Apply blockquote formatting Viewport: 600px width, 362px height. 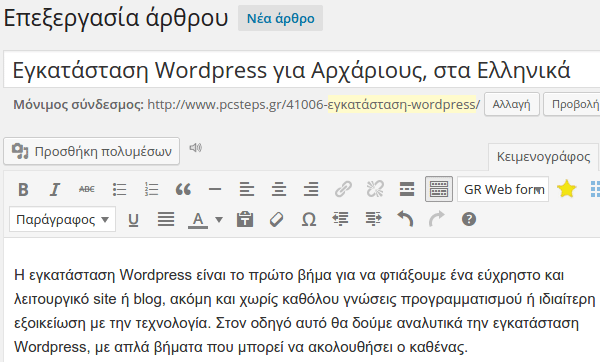coord(183,189)
